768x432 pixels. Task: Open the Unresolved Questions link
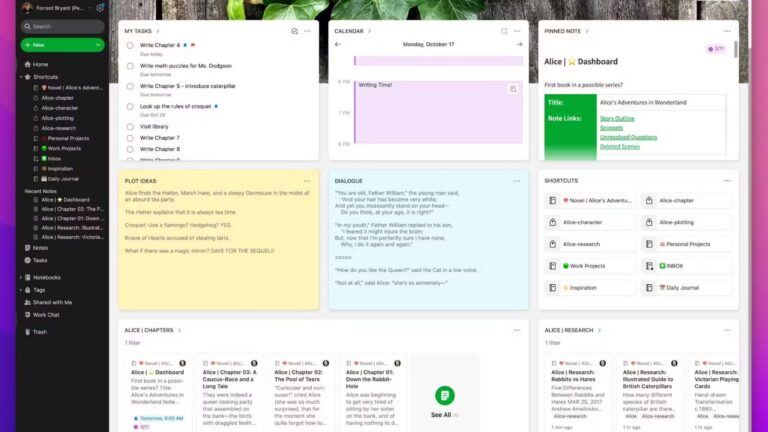click(628, 137)
